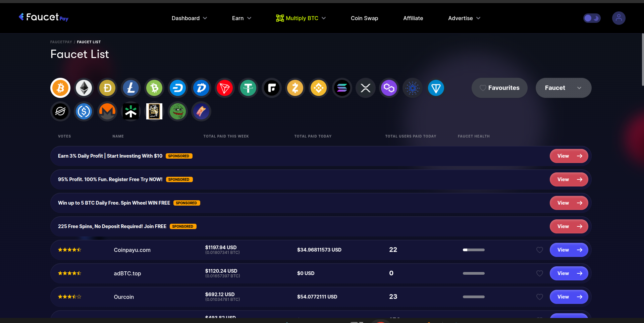Open the Advertise dropdown
Viewport: 644px width, 323px height.
[464, 18]
